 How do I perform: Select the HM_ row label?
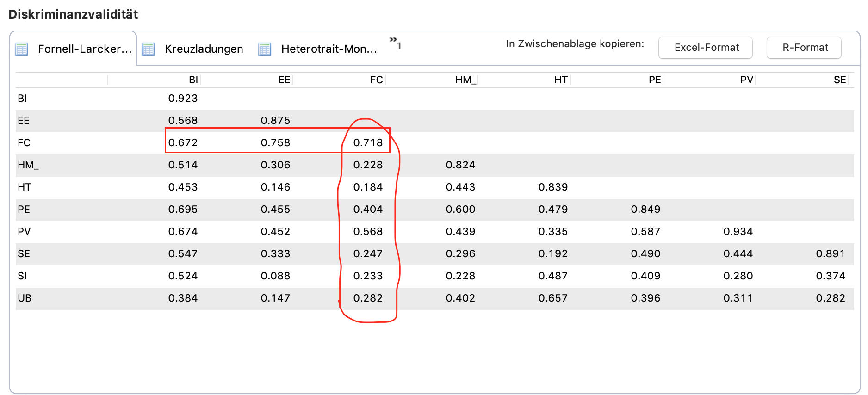[28, 165]
